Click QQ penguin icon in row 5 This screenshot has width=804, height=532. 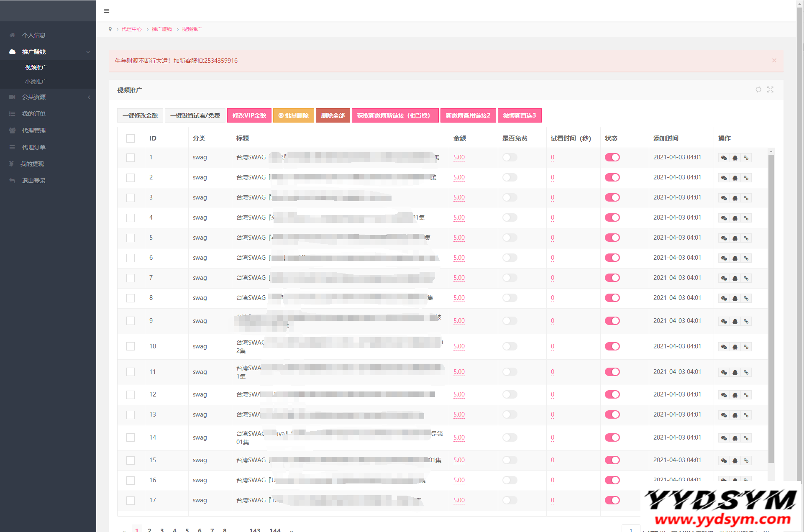[735, 238]
